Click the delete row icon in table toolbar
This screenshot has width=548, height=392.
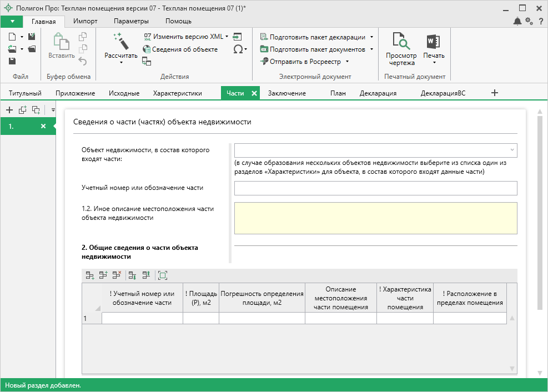coord(117,275)
